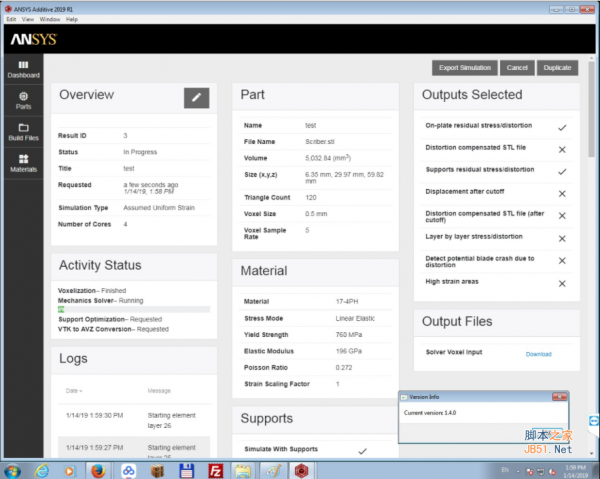600x479 pixels.
Task: Click the 'Voxelization – Finished' status line
Action: [x=92, y=290]
